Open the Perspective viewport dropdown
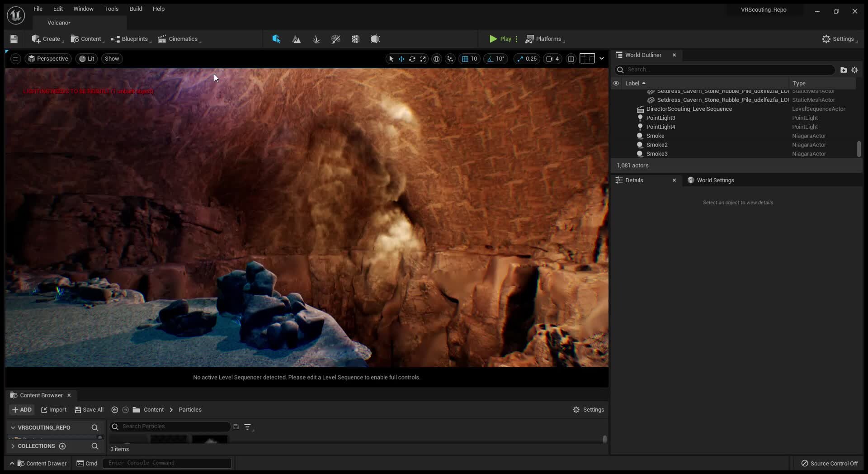Screen dimensions: 868x474 click(x=47, y=59)
